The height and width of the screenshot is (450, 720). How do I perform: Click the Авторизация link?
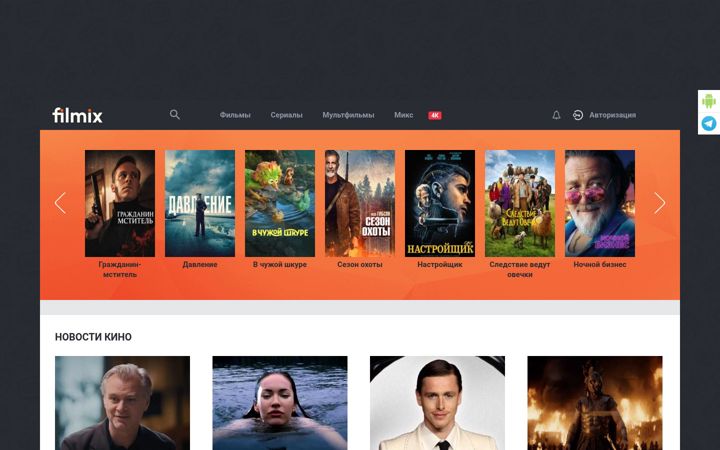(x=613, y=115)
